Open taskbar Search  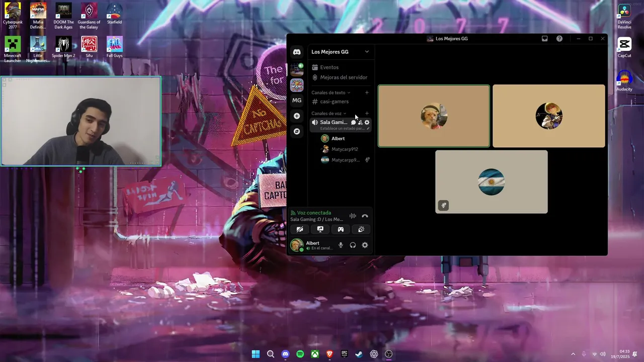pyautogui.click(x=271, y=354)
